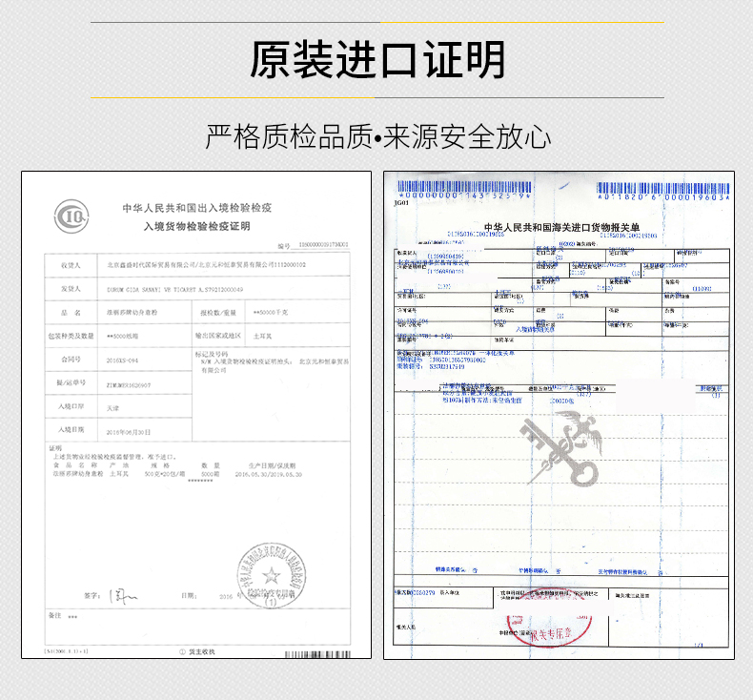Click the contract number 2016XS-094
The width and height of the screenshot is (753, 700).
122,360
